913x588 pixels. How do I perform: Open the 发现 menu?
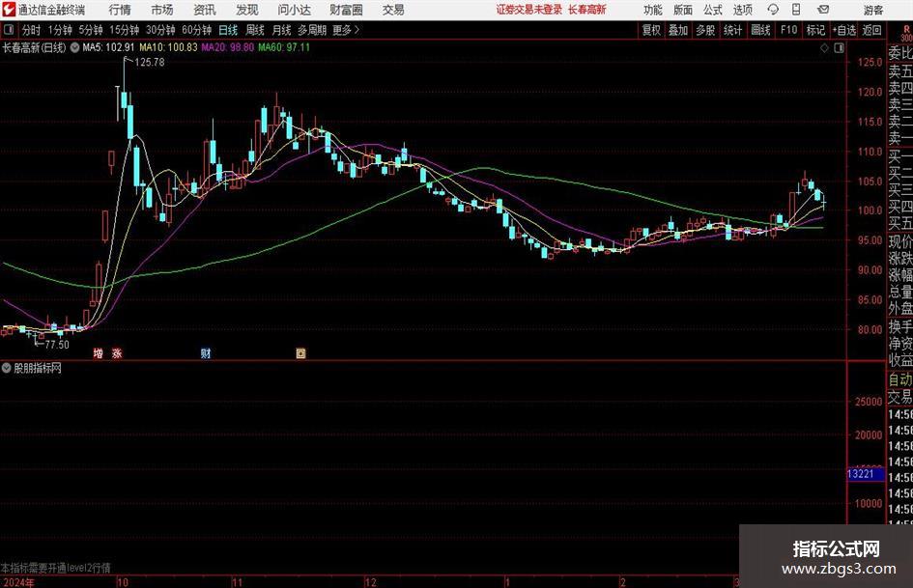point(247,10)
